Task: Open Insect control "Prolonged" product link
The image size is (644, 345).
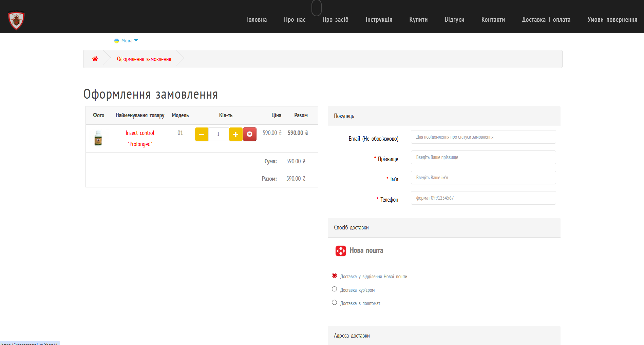Action: click(140, 138)
